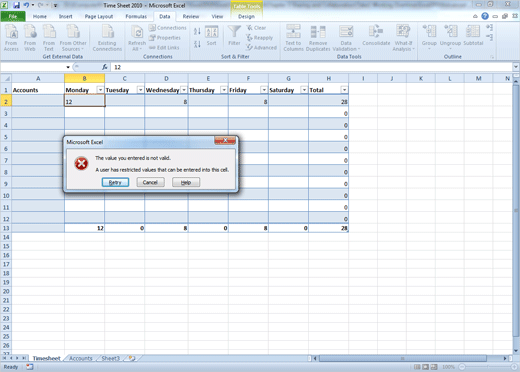Click Existing Connections icon
The height and width of the screenshot is (372, 520).
coord(107,38)
